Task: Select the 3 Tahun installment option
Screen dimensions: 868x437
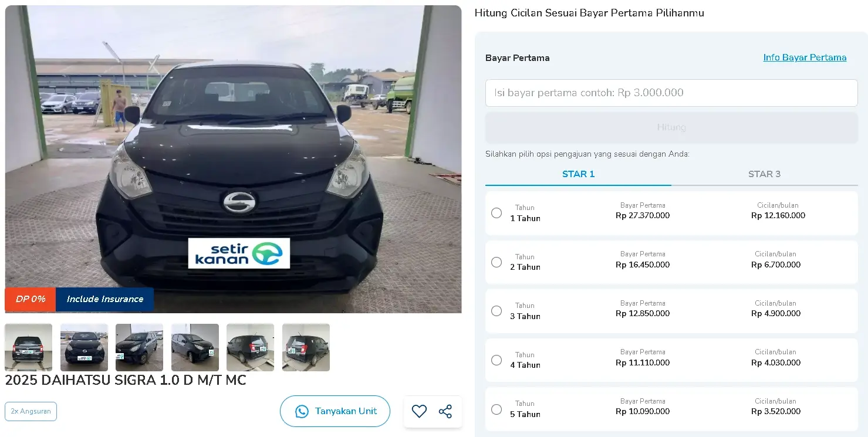Action: 497,311
